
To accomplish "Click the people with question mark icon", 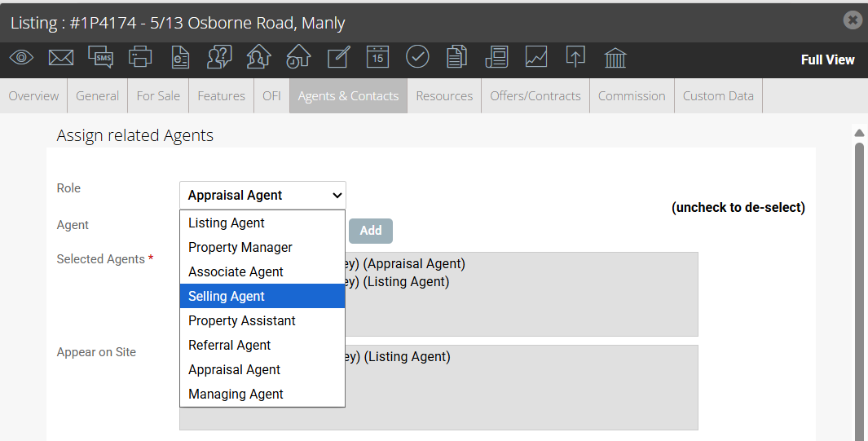I will click(x=219, y=57).
